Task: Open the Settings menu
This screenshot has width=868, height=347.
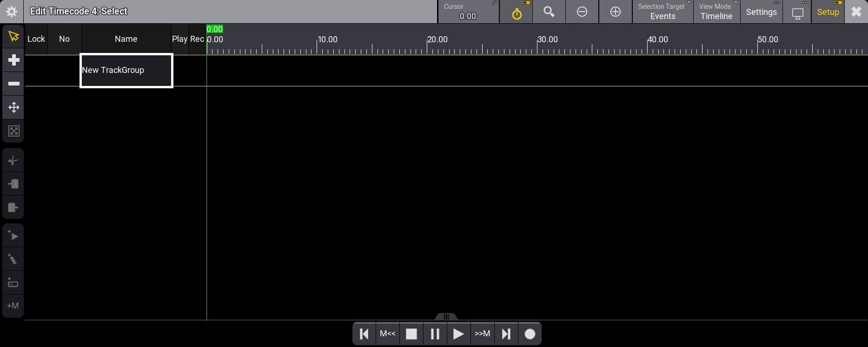Action: (761, 12)
